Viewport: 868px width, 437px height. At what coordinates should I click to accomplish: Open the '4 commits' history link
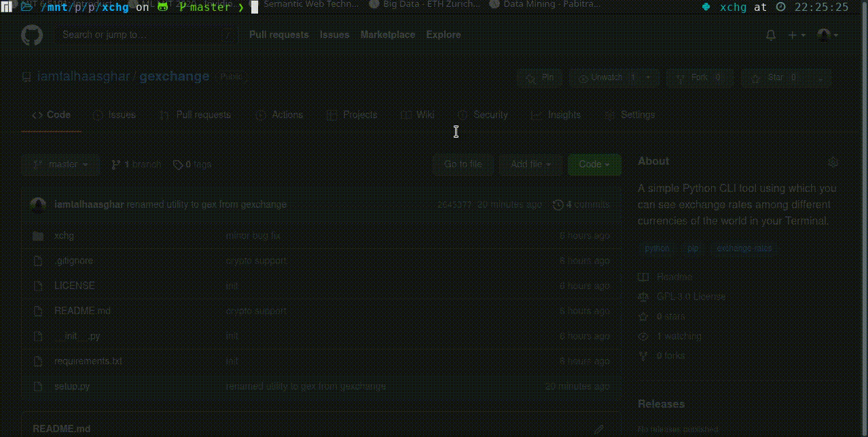[x=581, y=205]
